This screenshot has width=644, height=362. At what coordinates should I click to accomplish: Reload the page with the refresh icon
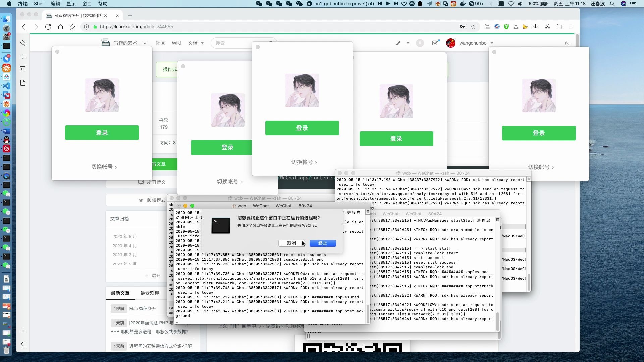pyautogui.click(x=48, y=27)
